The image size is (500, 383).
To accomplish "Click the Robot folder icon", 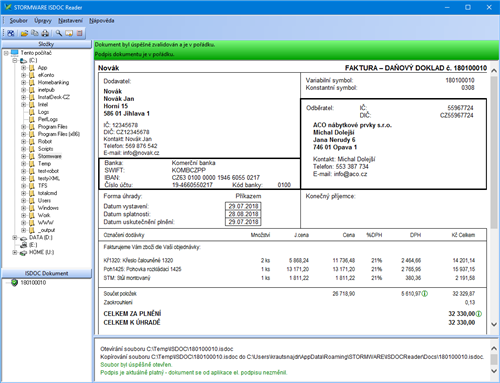I will pyautogui.click(x=32, y=141).
